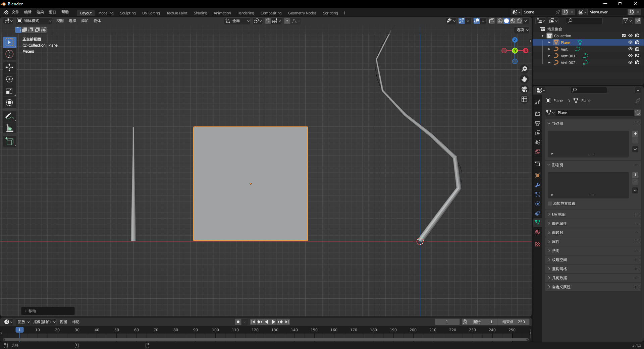The width and height of the screenshot is (644, 349).
Task: Open the 物体模式 mode dropdown
Action: click(34, 21)
